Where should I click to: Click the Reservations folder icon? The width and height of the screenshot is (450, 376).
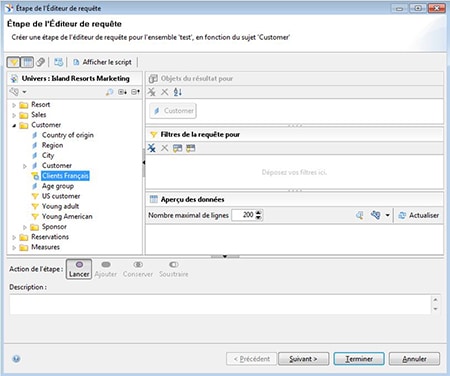pyautogui.click(x=24, y=237)
